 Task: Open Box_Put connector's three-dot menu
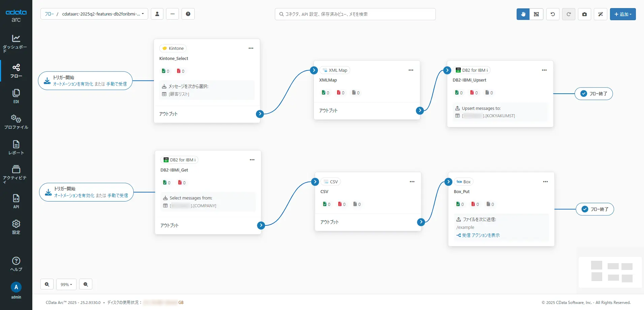click(545, 182)
